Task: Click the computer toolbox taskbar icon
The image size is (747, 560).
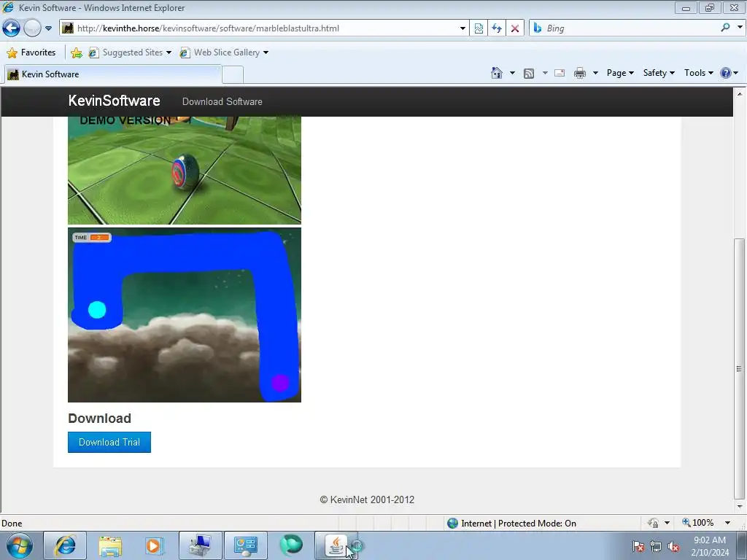Action: [x=200, y=545]
